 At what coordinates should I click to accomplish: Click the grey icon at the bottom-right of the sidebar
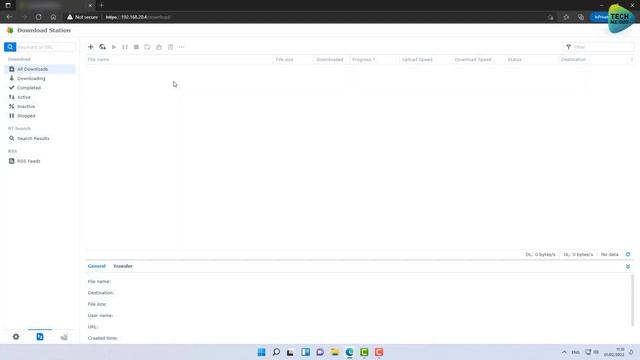click(64, 337)
